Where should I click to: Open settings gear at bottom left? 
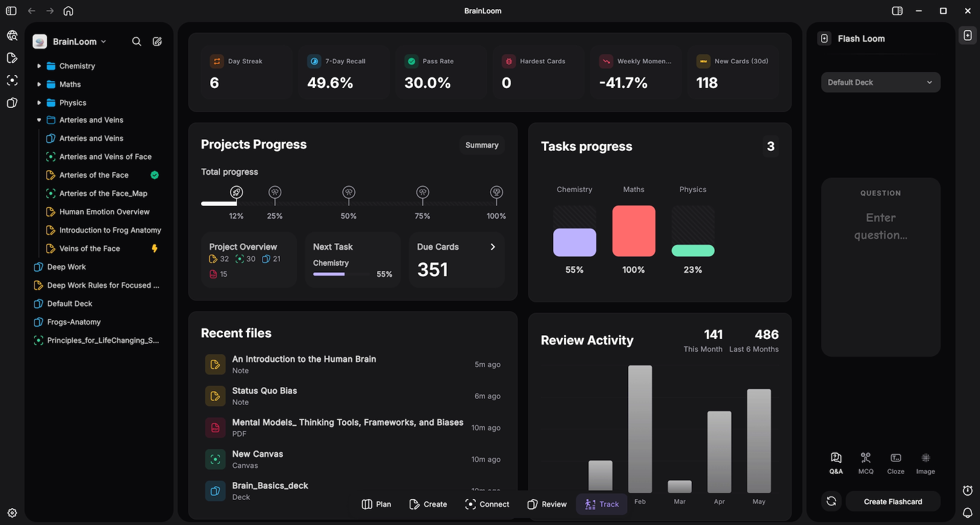point(12,513)
